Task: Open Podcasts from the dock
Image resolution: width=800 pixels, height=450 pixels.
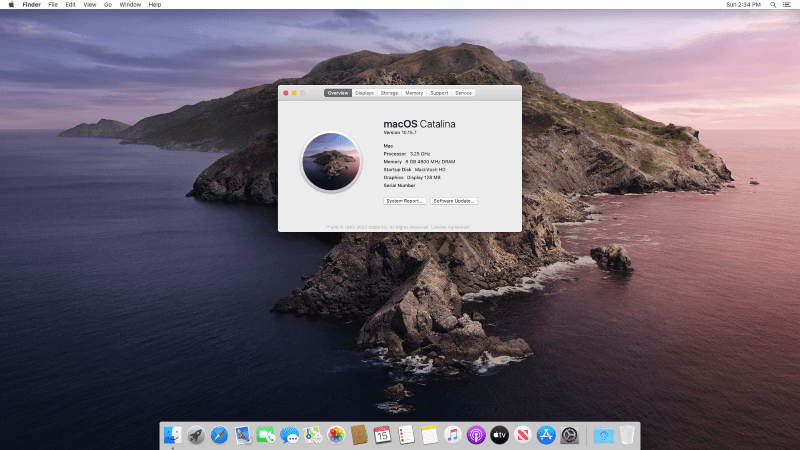Action: (x=476, y=435)
